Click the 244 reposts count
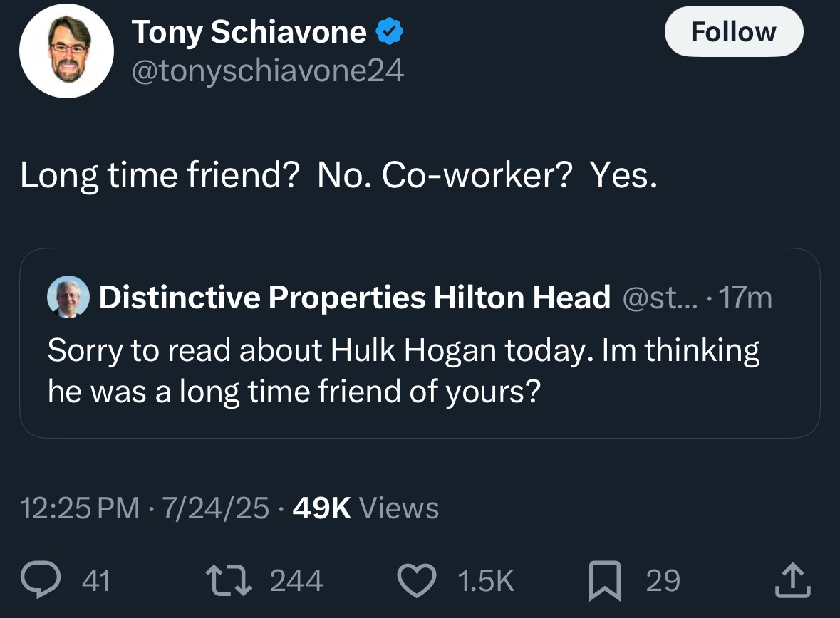 [296, 580]
